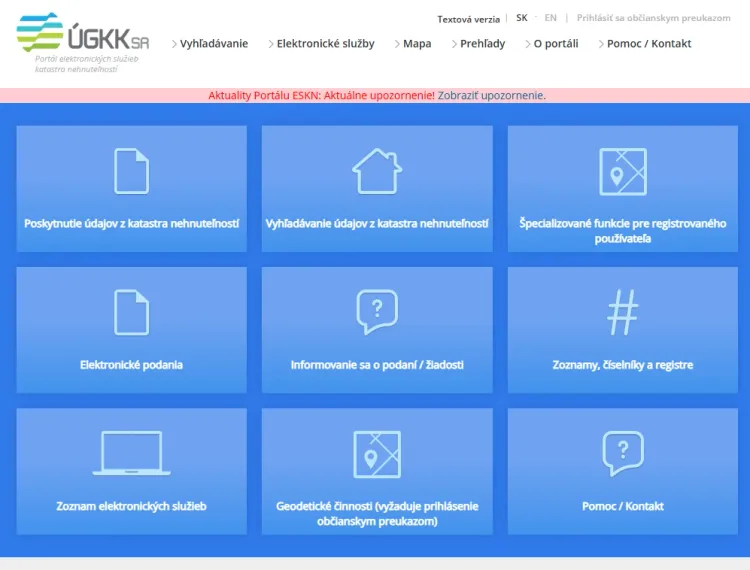Open Pomoc / Kontakt in top navigation
Screen dimensions: 750x570
649,44
